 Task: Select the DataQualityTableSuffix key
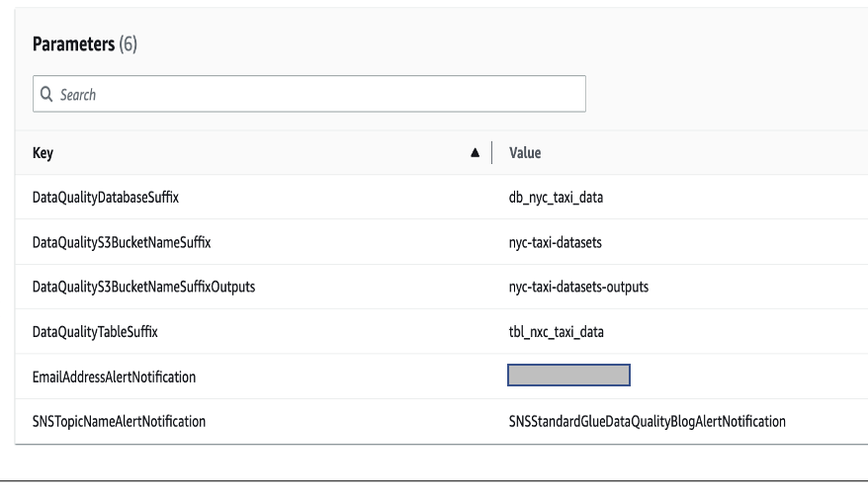[95, 332]
